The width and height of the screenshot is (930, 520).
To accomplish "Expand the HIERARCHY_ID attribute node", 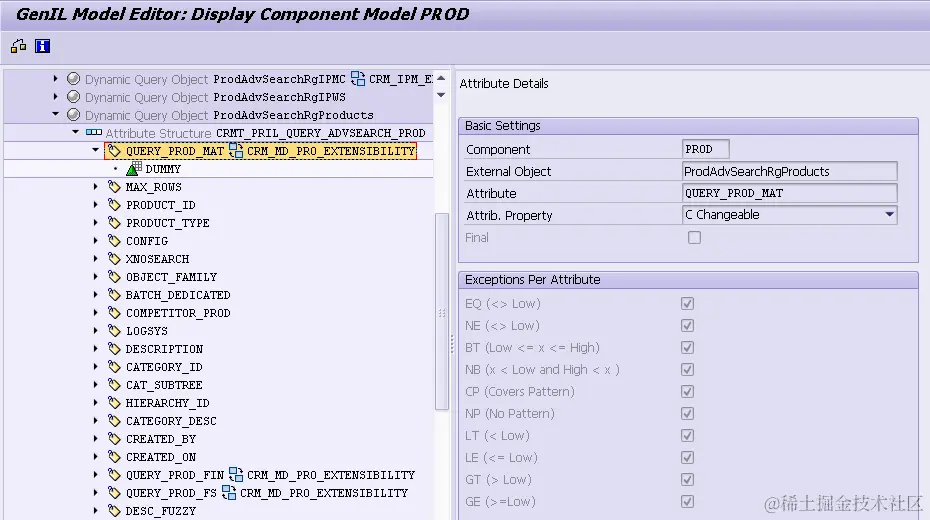I will [x=95, y=403].
